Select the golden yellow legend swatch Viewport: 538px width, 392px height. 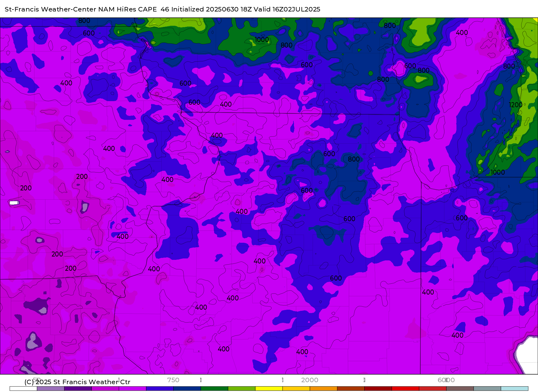point(296,389)
